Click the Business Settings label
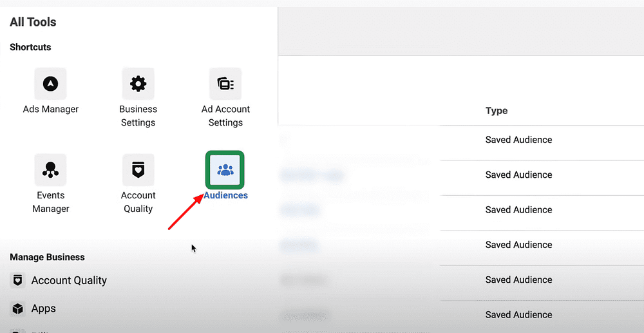 click(138, 116)
